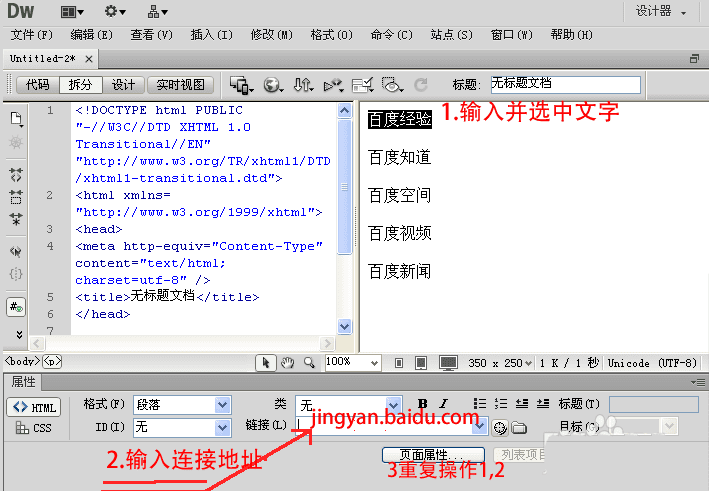Open the Format paragraph dropdown

[222, 405]
